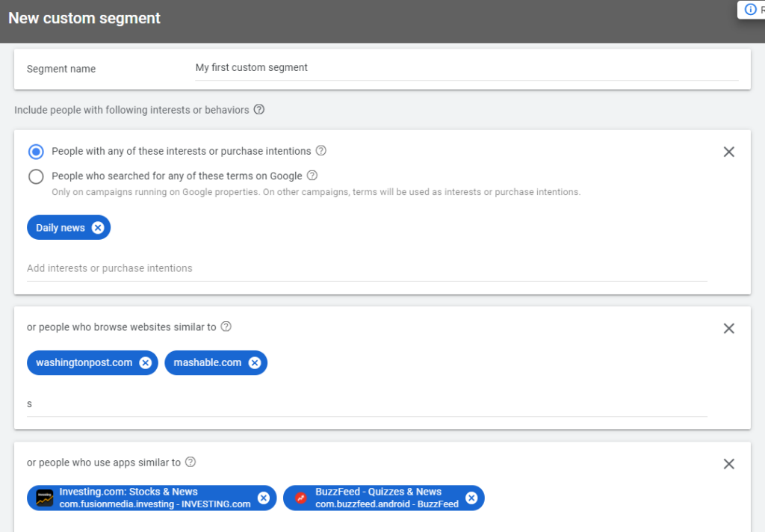
Task: Open help for interests or behaviors heading
Action: pos(259,110)
